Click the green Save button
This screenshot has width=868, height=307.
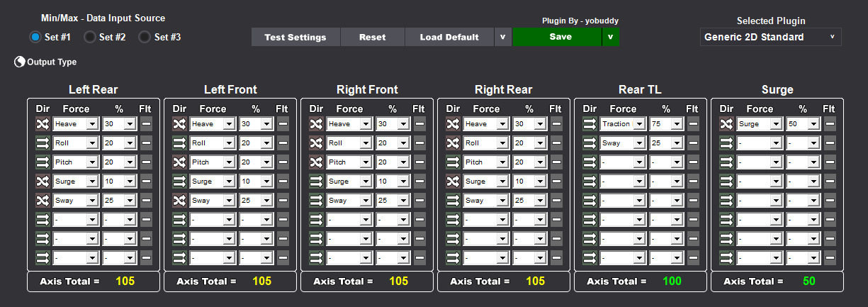[557, 37]
